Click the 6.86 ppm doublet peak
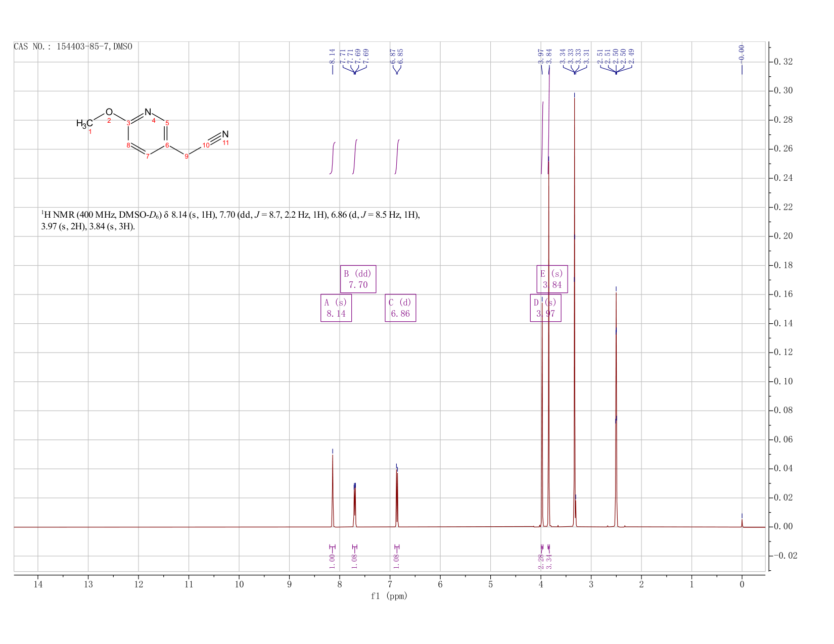 point(397,498)
